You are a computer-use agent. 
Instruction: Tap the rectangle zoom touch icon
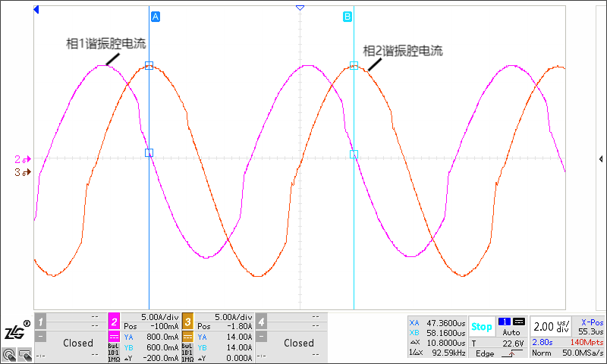(25, 355)
